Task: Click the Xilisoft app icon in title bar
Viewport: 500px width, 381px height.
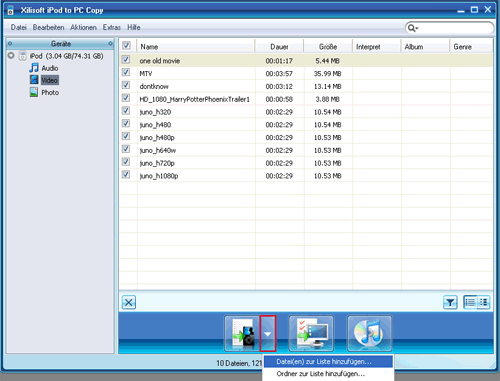Action: [x=10, y=10]
